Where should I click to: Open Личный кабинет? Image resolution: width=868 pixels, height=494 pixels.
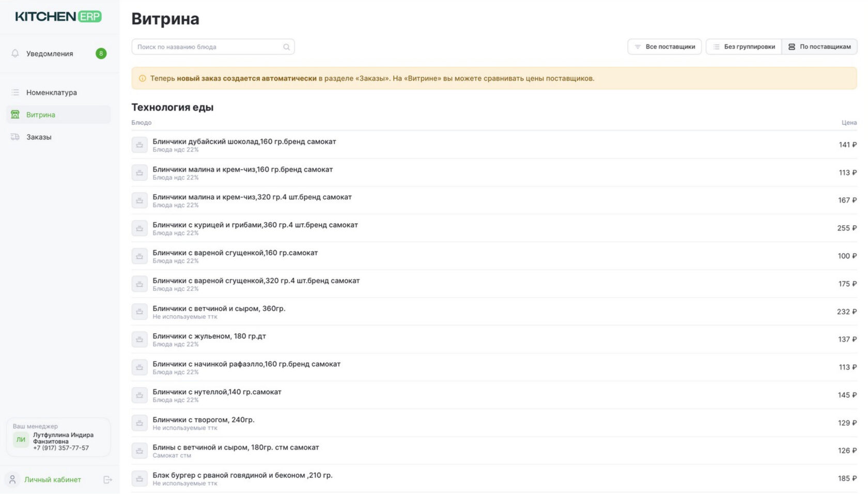[53, 480]
